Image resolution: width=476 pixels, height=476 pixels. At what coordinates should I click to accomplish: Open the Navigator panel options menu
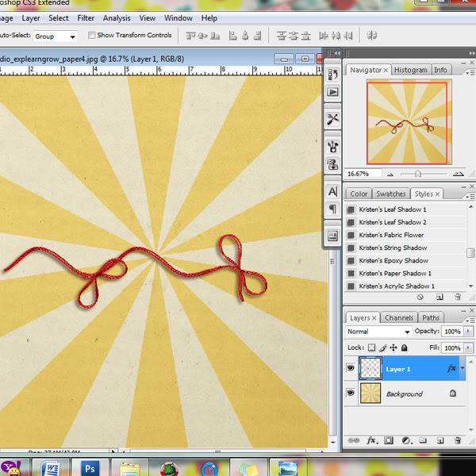tap(470, 73)
